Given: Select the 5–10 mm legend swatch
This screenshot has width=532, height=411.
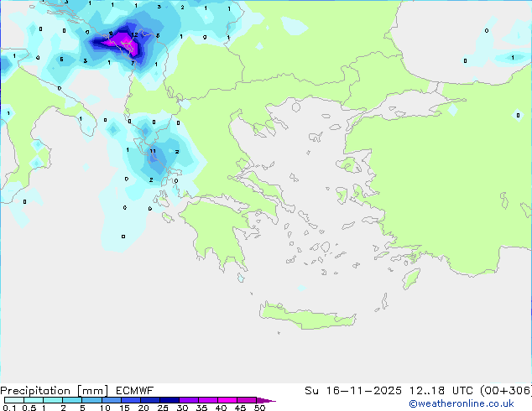Looking at the screenshot, I should tap(91, 400).
